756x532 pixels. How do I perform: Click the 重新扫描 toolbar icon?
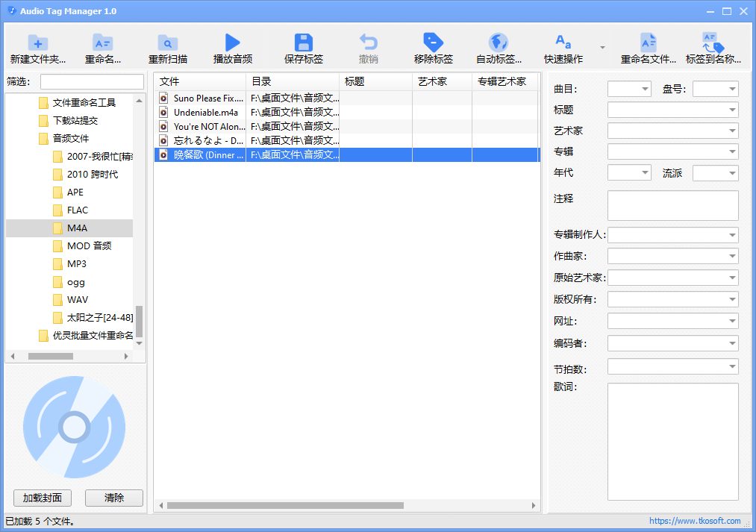click(168, 43)
